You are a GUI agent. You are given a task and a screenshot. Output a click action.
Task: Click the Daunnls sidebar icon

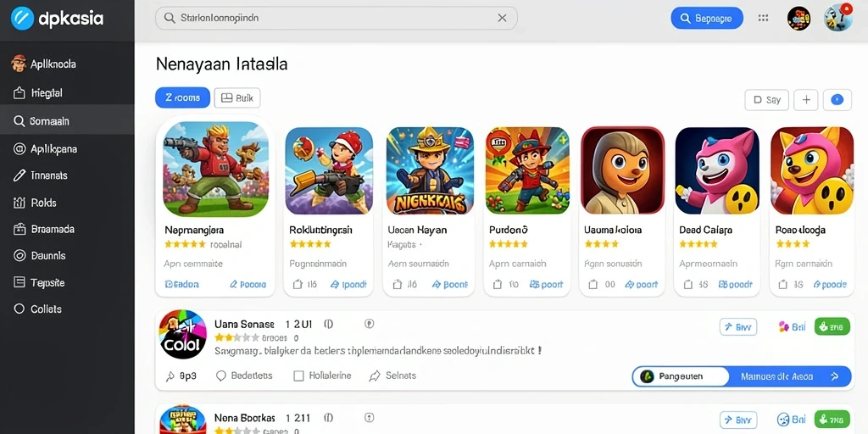pos(19,256)
